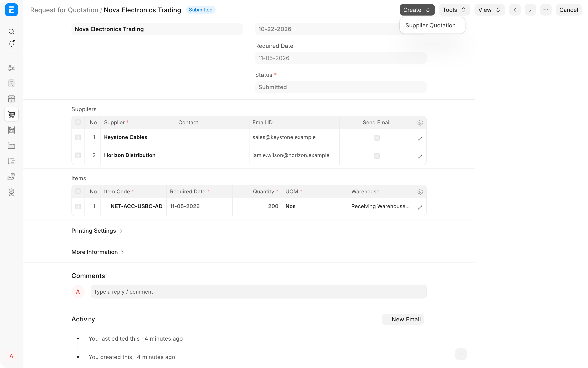588x368 pixels.
Task: Select all rows in Items table
Action: pos(78,191)
